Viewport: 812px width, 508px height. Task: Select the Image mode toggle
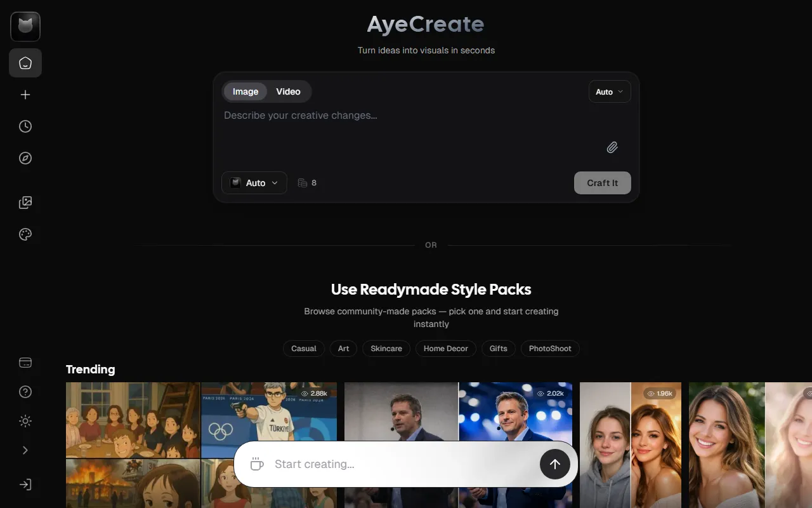click(246, 91)
